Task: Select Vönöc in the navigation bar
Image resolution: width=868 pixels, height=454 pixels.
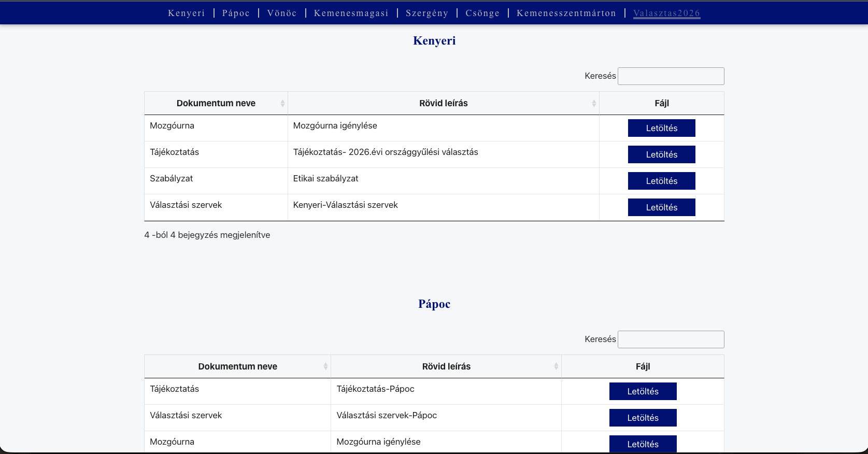Action: (x=282, y=13)
